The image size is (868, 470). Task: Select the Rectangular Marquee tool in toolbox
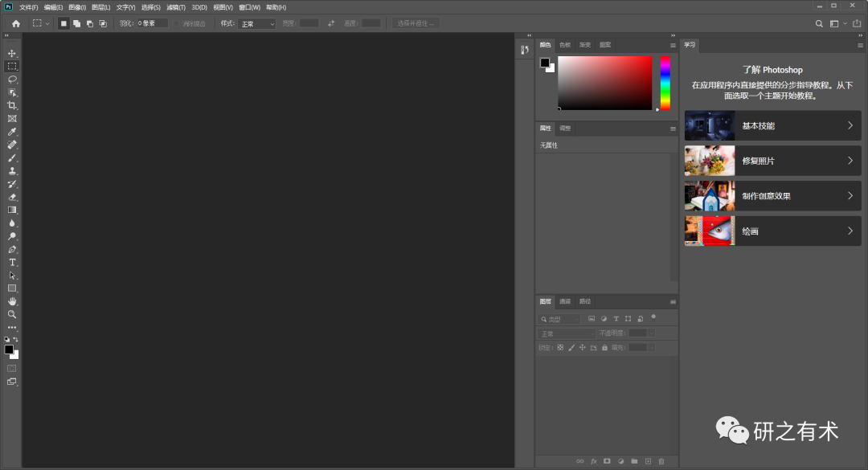pos(11,67)
